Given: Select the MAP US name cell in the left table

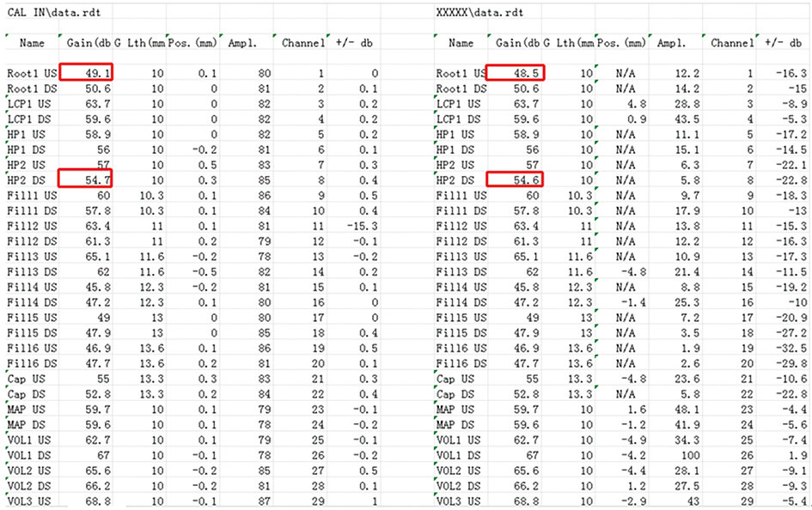Looking at the screenshot, I should tap(27, 409).
